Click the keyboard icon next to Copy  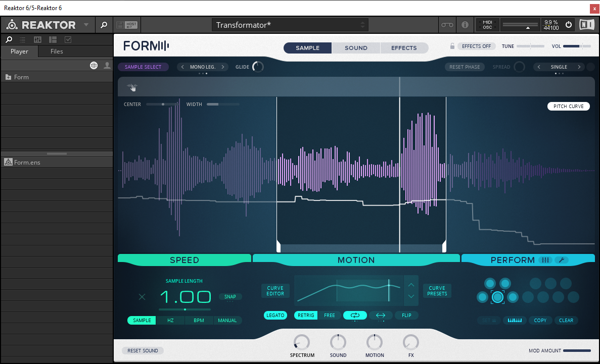[515, 320]
